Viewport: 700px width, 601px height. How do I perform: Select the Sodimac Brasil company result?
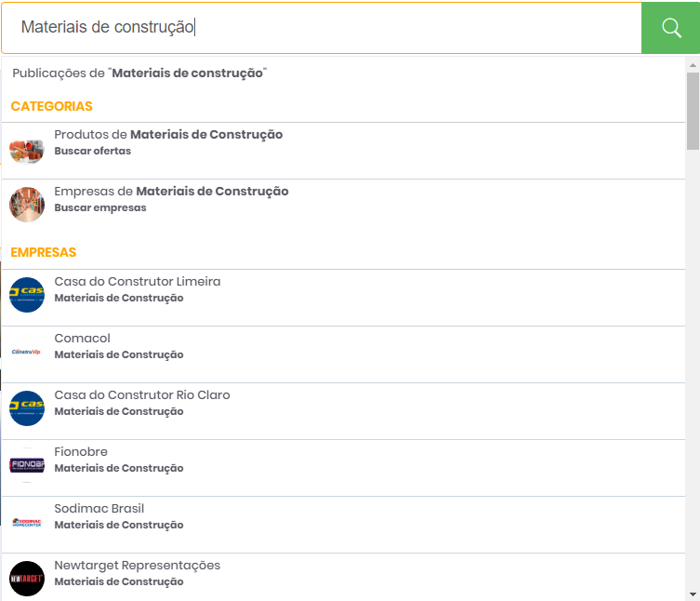343,525
